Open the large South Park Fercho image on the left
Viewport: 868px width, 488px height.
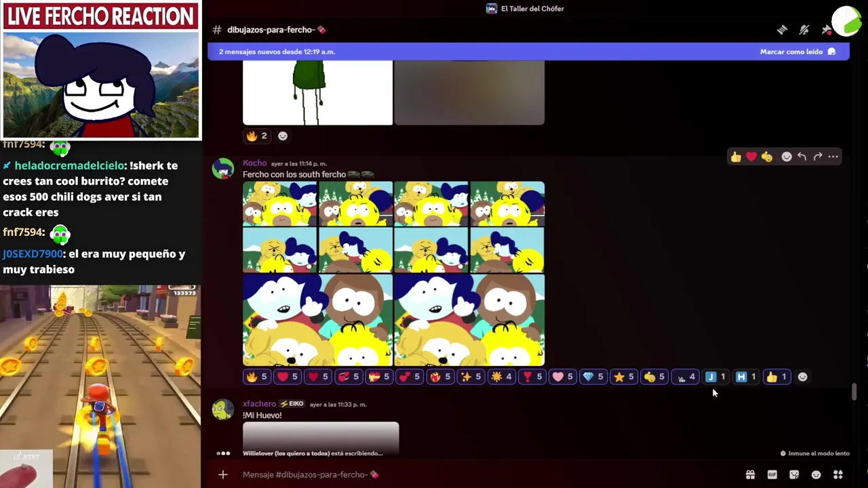(x=317, y=320)
